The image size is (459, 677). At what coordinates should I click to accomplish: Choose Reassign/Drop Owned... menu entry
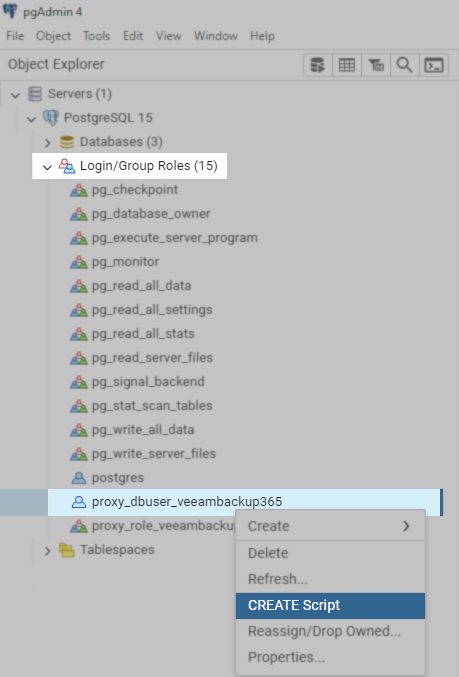pyautogui.click(x=330, y=631)
